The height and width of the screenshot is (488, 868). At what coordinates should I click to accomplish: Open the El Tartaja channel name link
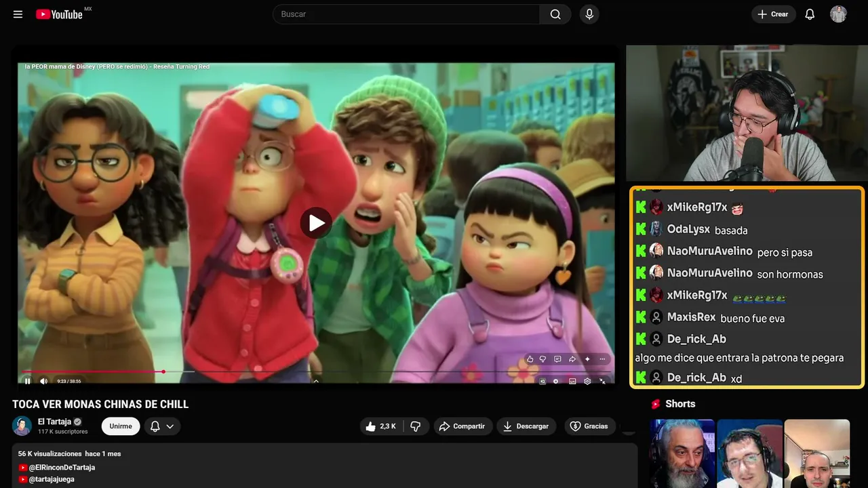(x=54, y=422)
